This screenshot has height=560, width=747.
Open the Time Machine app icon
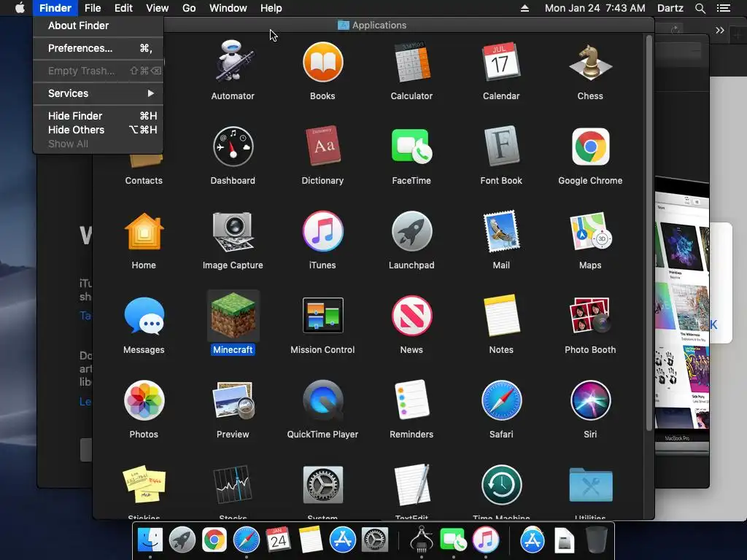pos(501,485)
